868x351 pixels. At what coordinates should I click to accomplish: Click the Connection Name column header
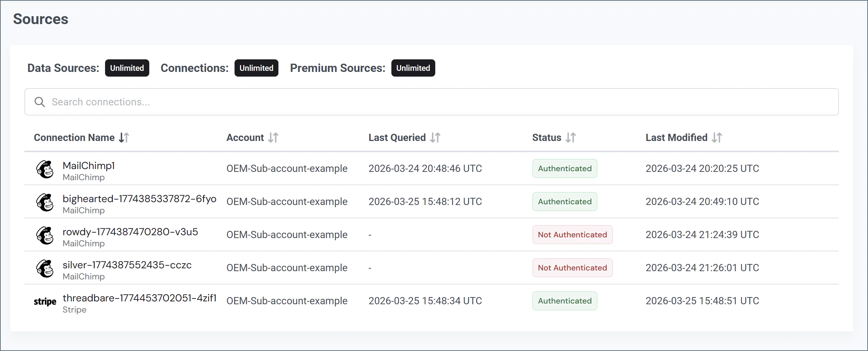[x=74, y=137]
